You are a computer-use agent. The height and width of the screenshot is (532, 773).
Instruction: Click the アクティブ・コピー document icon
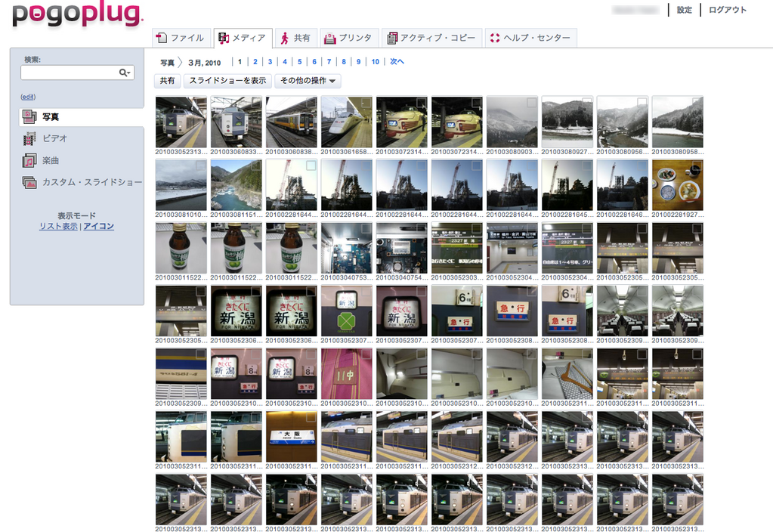[391, 38]
